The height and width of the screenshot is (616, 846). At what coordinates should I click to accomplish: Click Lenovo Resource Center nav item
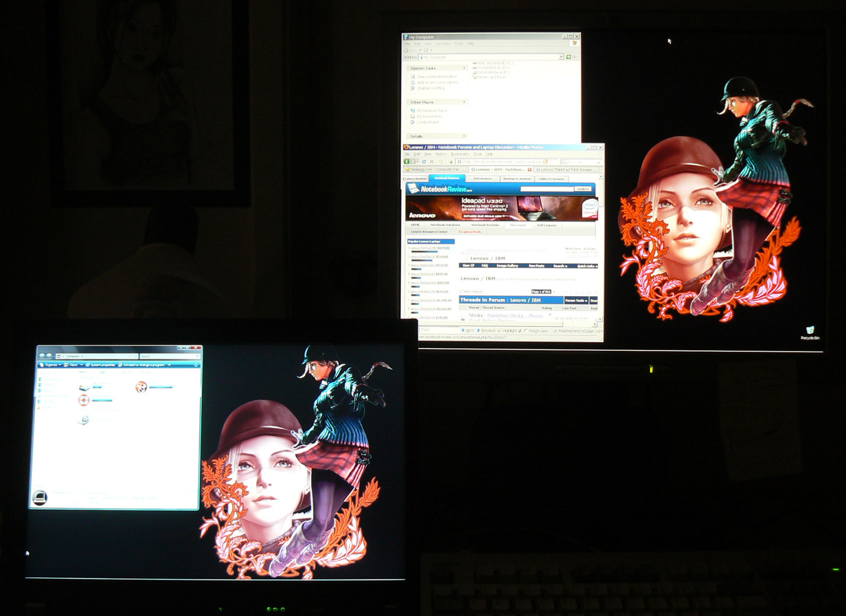(x=429, y=232)
